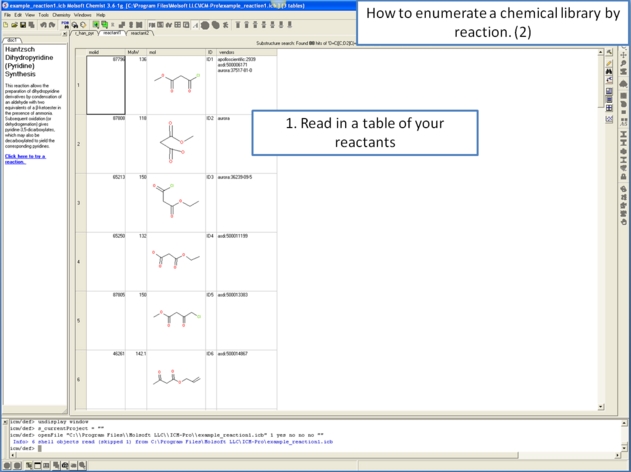Open the Chemistry menu
Image resolution: width=631 pixels, height=472 pixels.
coord(61,15)
